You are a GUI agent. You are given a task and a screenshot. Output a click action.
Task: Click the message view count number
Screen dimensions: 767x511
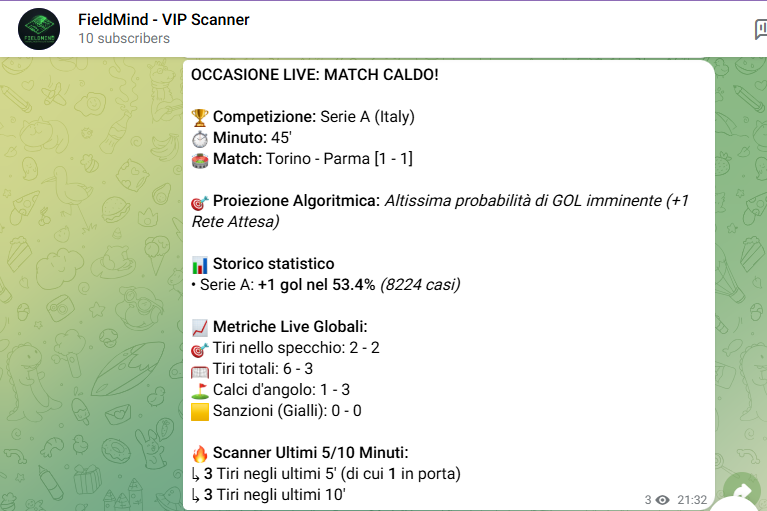coord(648,499)
